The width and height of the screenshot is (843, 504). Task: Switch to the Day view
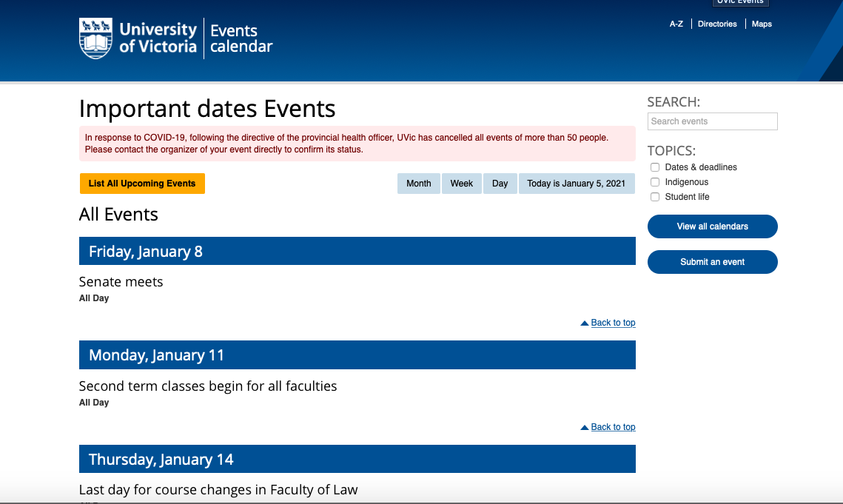[500, 184]
